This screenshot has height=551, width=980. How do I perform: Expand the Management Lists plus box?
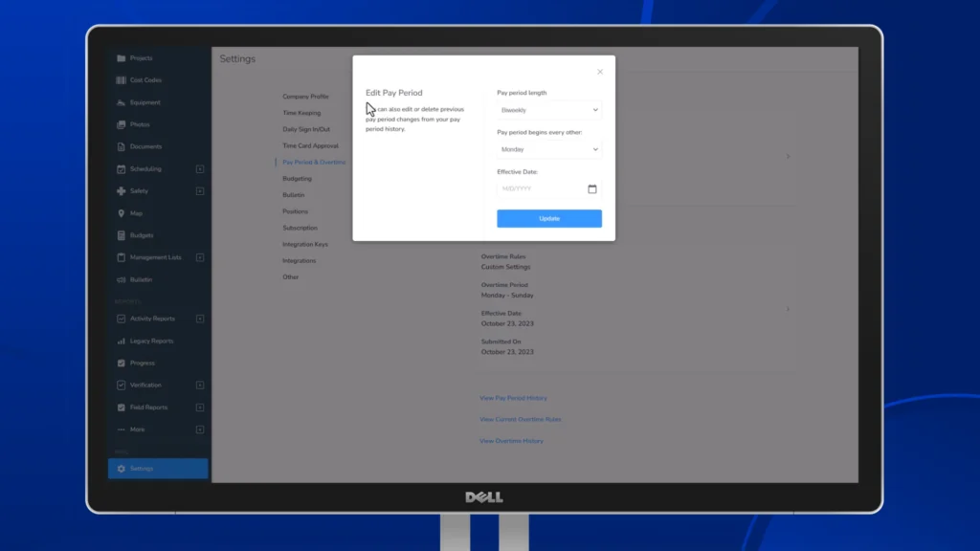pos(200,257)
